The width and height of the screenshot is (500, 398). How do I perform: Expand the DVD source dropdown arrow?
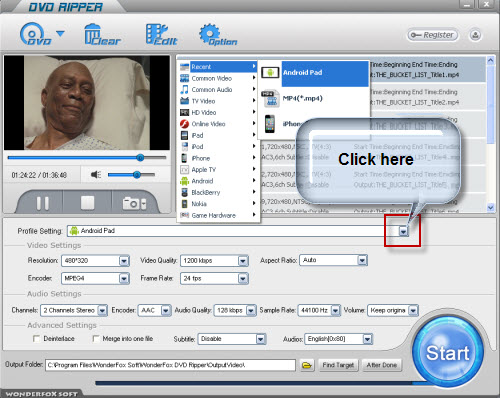tap(60, 33)
